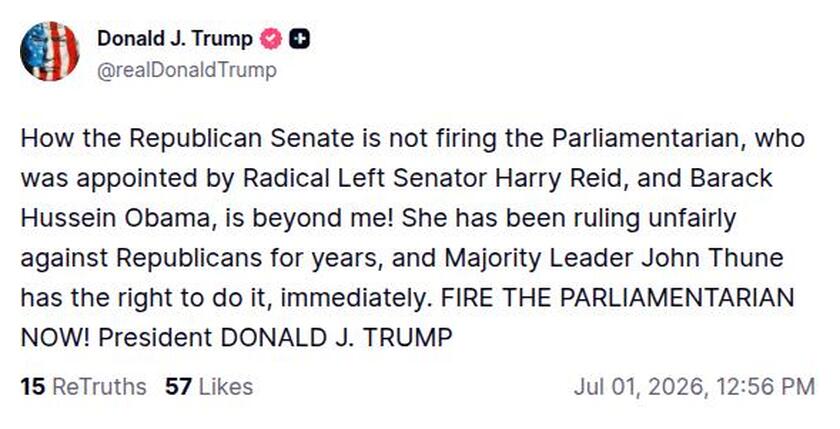840x429 pixels.
Task: Click the 12:56 PM time text
Action: pos(765,387)
